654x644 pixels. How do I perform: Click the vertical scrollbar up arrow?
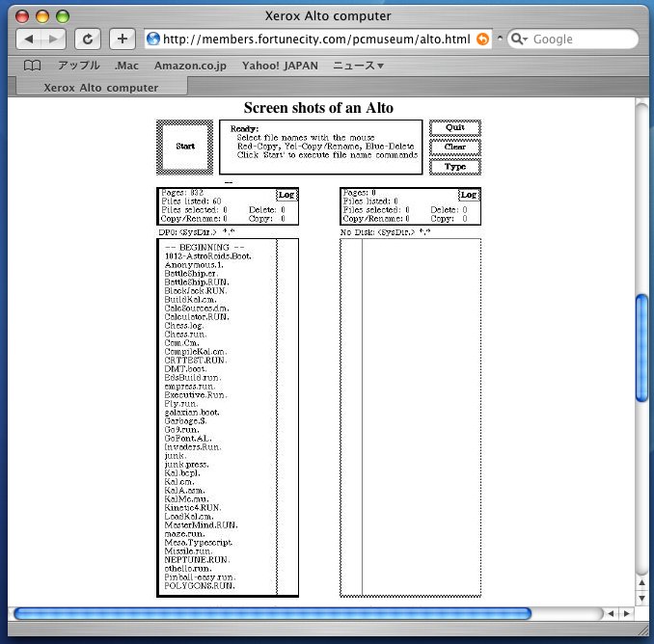641,582
